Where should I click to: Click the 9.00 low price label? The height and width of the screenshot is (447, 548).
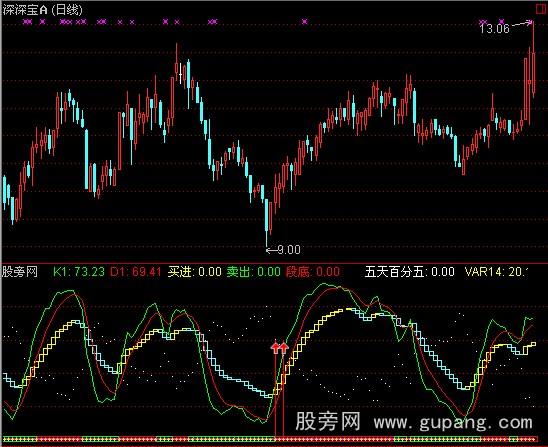pyautogui.click(x=289, y=250)
